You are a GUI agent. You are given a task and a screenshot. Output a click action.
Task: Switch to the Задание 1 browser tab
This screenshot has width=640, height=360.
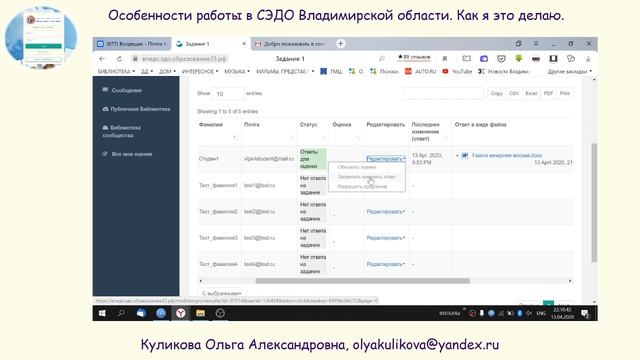pos(211,44)
